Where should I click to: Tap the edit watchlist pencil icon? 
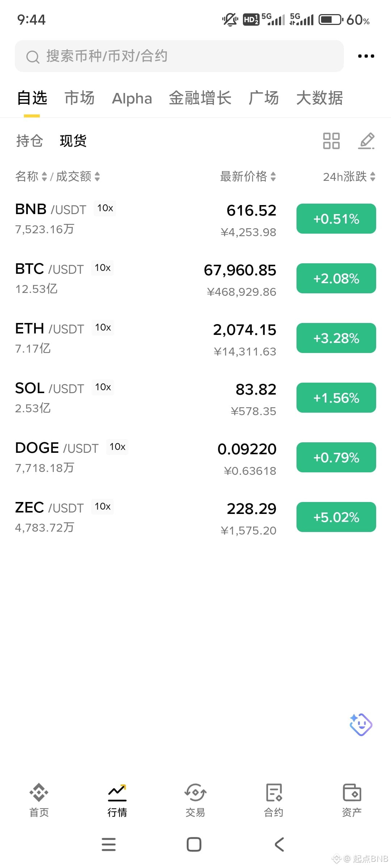366,141
